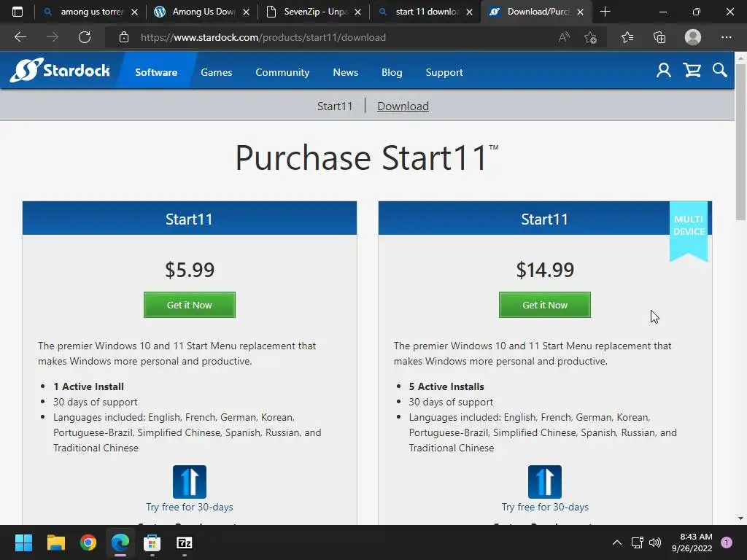
Task: Add page to favorites star-plus icon
Action: click(x=591, y=37)
